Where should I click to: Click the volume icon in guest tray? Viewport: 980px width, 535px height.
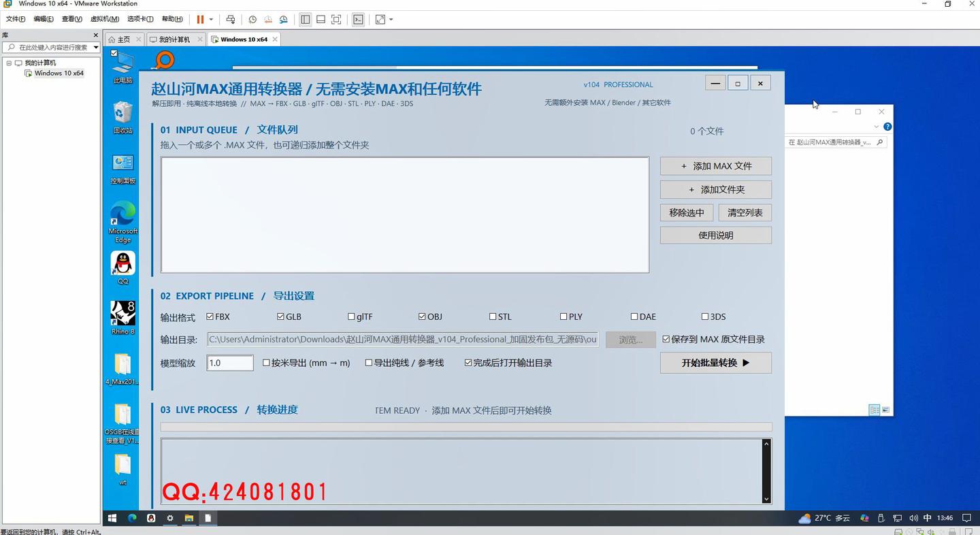point(913,518)
